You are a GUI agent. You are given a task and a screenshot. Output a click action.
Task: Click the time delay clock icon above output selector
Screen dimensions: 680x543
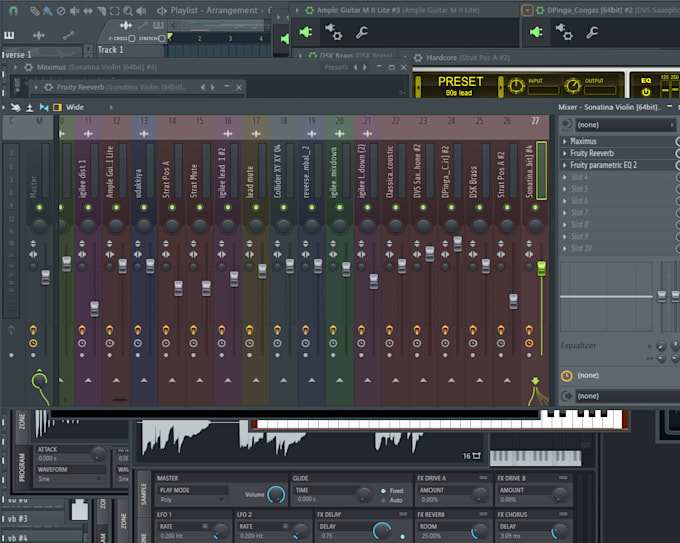(566, 376)
